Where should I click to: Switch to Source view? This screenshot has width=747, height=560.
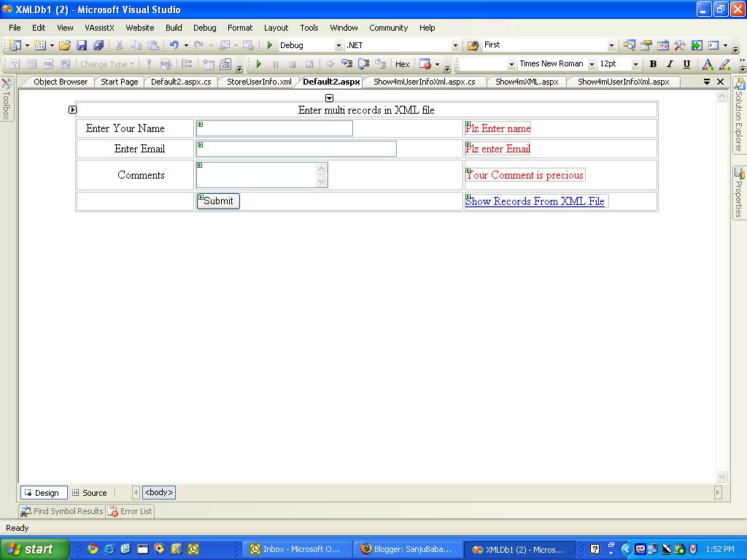pyautogui.click(x=90, y=493)
